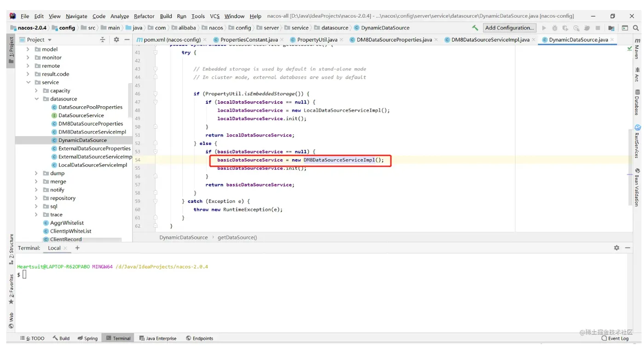Switch to pom.xml (nacos-config) tab

click(172, 40)
